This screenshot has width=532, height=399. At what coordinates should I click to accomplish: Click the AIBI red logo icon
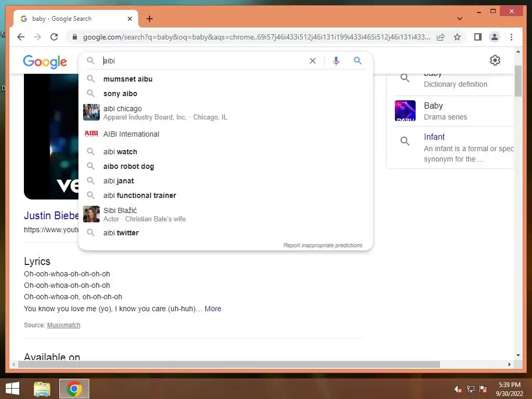tap(91, 134)
